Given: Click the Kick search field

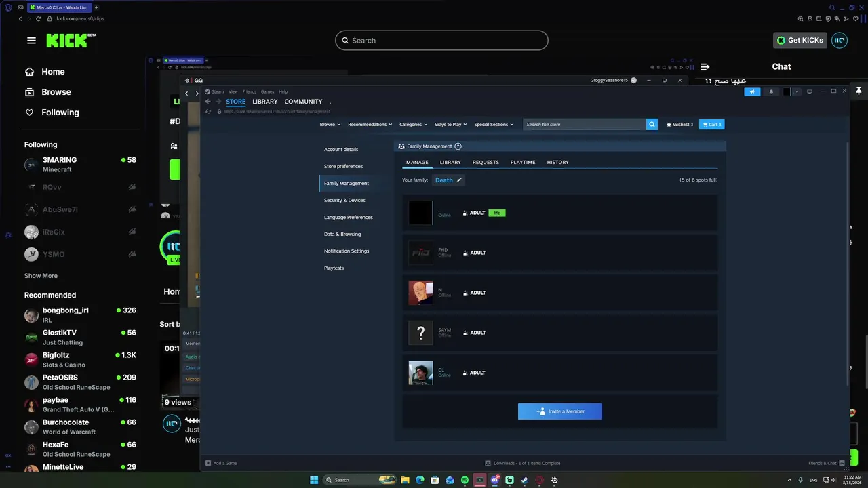Looking at the screenshot, I should [441, 41].
